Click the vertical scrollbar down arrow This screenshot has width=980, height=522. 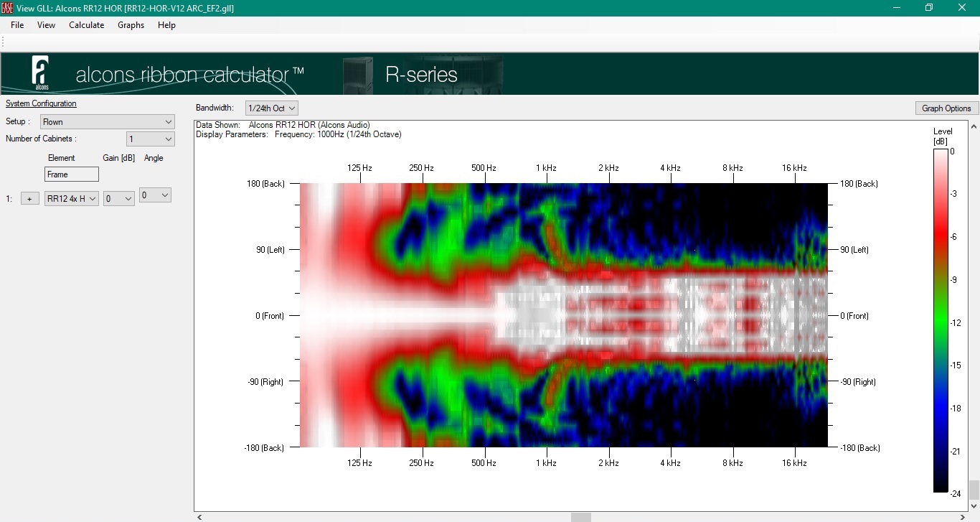pos(974,507)
